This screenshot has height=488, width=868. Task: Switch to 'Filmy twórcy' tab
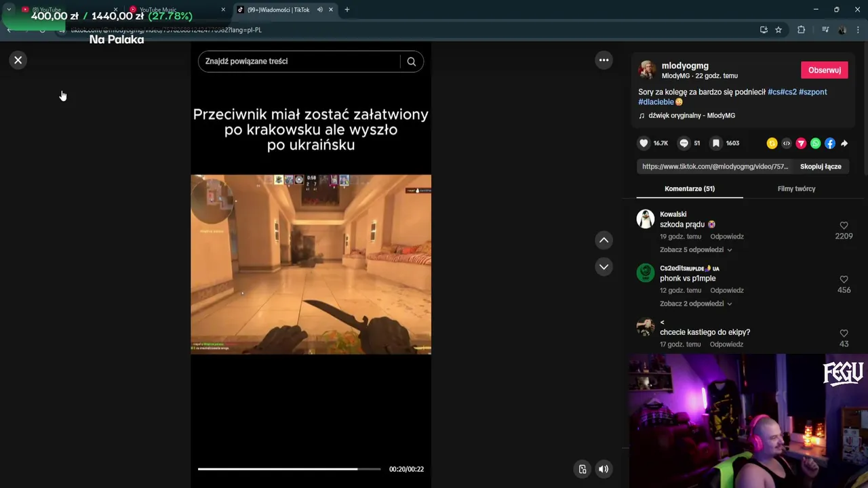point(796,189)
